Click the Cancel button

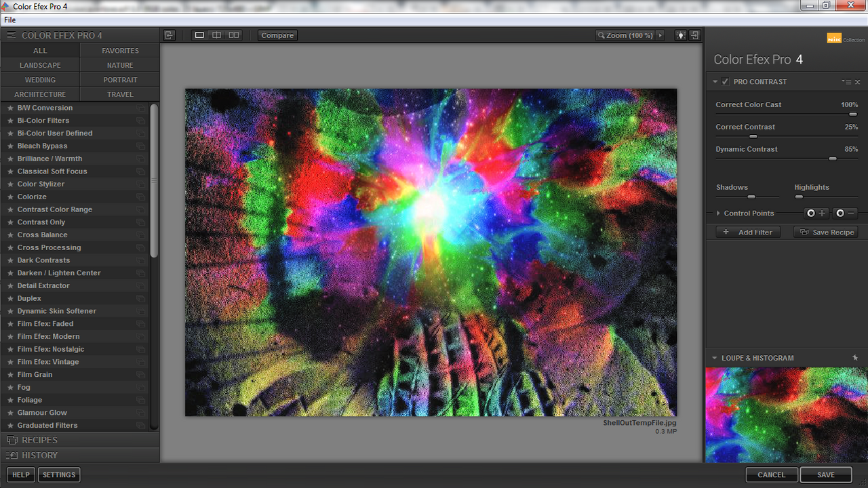click(x=772, y=474)
